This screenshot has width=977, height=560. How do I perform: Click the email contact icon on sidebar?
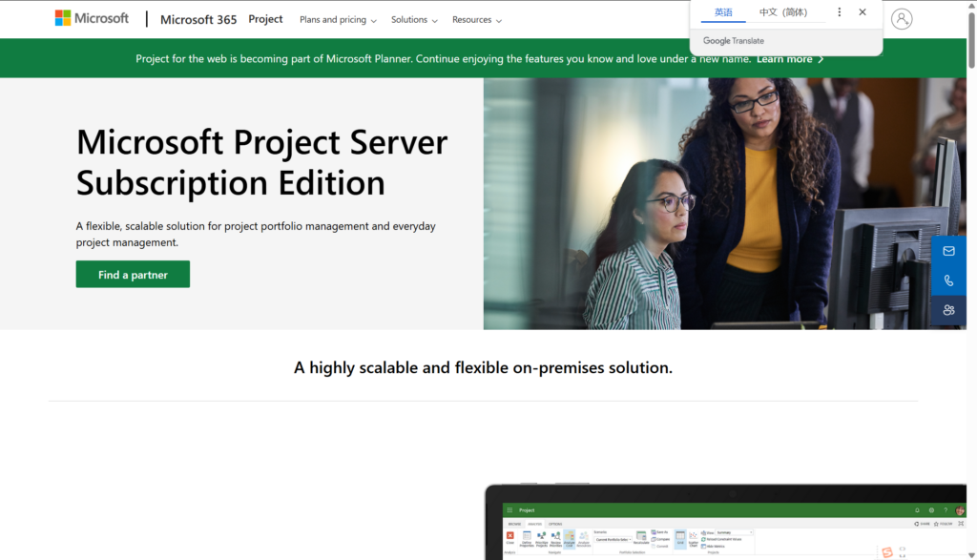(x=948, y=251)
